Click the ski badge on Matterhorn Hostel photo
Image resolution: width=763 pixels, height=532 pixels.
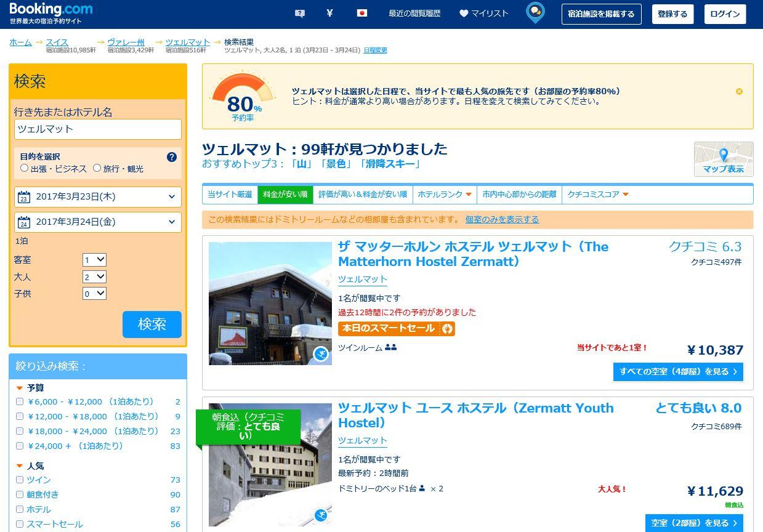[321, 354]
